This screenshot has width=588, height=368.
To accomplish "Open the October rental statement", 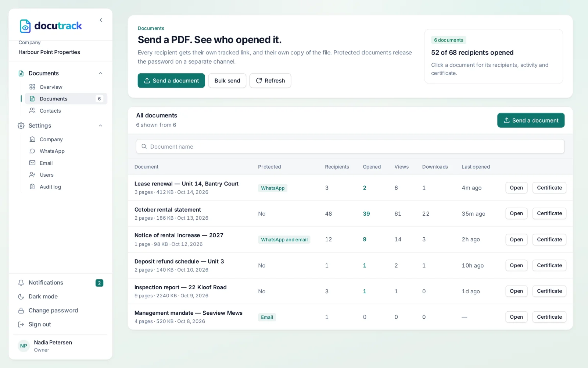I will click(516, 213).
